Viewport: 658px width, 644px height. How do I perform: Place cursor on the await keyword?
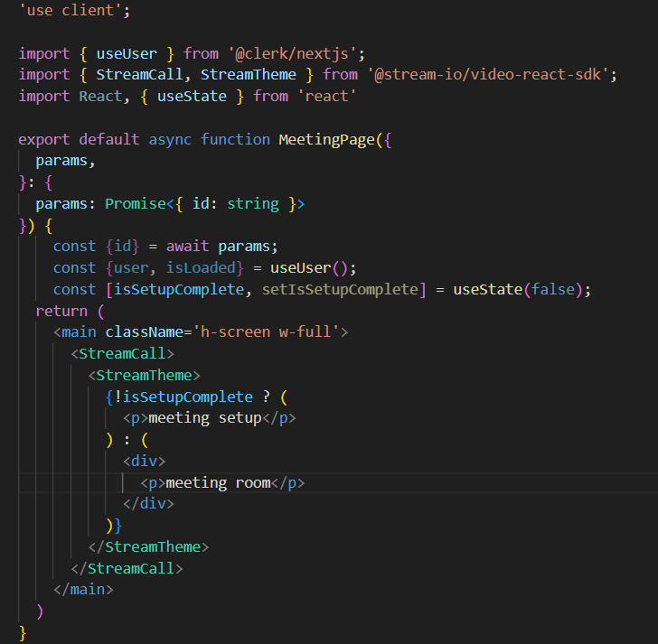click(x=188, y=246)
